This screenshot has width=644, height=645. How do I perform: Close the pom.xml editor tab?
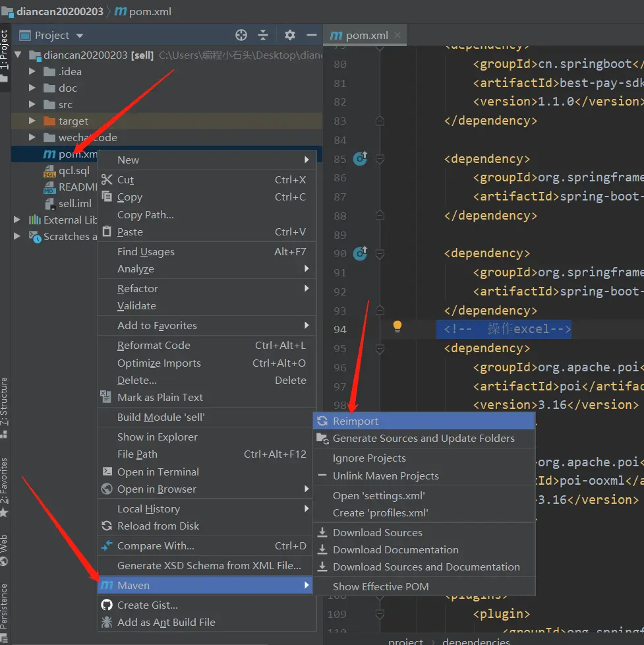pyautogui.click(x=397, y=36)
